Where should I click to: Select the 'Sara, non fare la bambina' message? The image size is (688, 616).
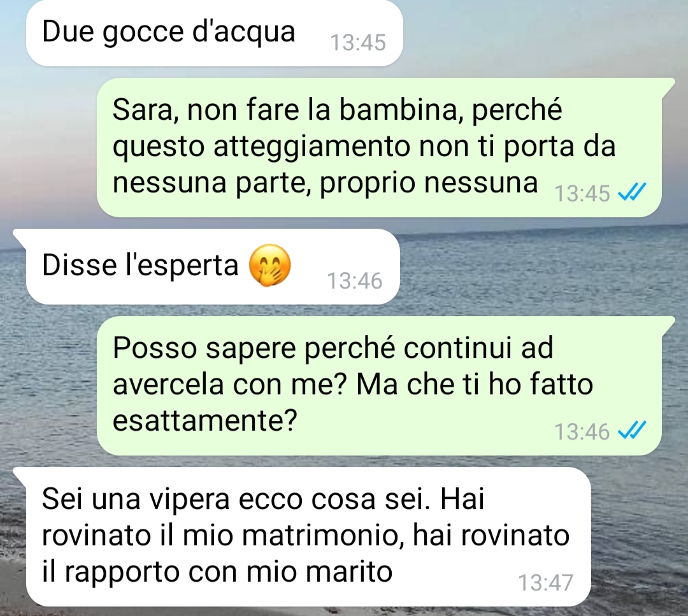point(379,147)
